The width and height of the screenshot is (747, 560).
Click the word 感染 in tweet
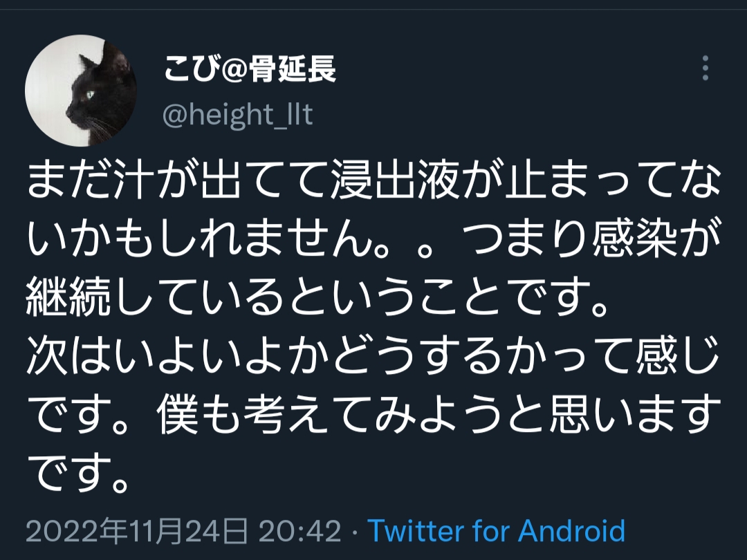[634, 239]
